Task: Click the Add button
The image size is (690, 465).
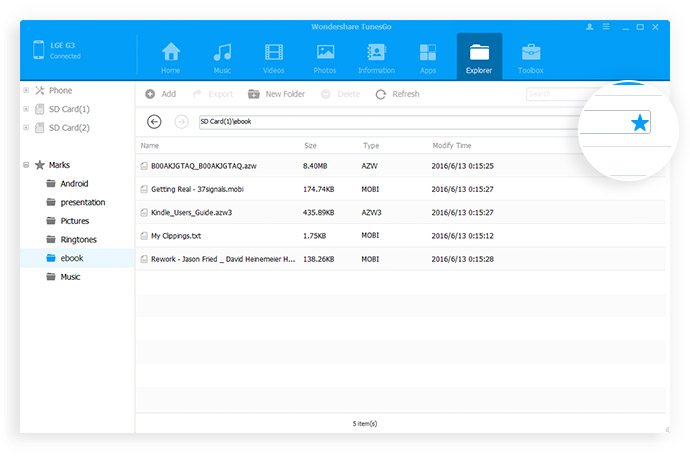Action: (160, 94)
